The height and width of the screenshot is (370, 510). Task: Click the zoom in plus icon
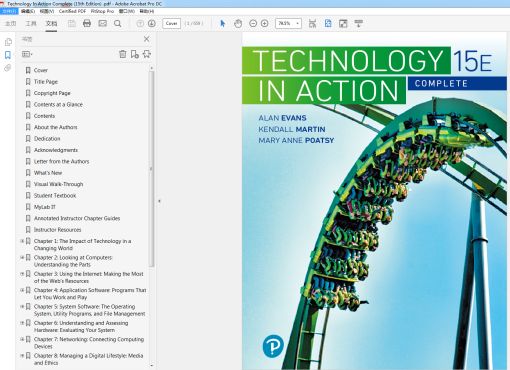tap(265, 23)
